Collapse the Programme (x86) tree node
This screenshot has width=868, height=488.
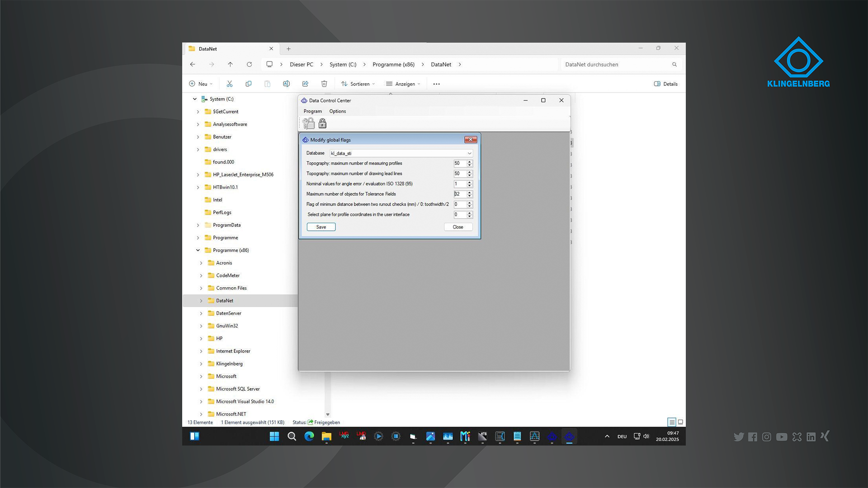coord(198,250)
